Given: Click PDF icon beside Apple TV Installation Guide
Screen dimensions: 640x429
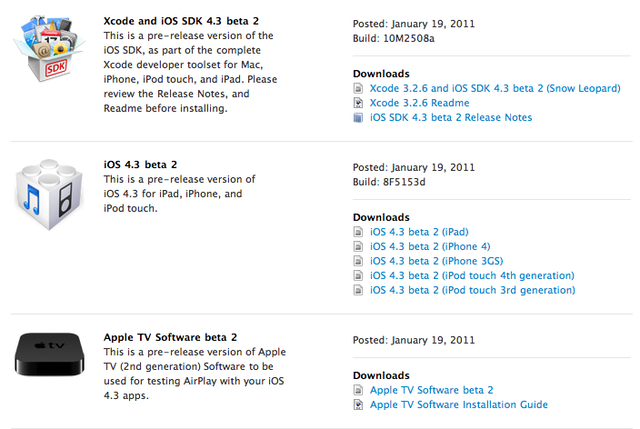Looking at the screenshot, I should coord(358,405).
